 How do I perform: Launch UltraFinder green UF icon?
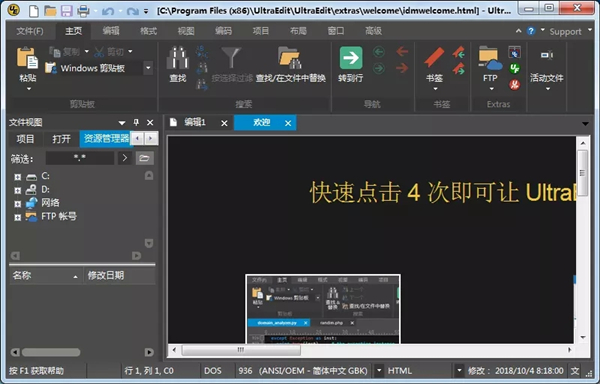514,68
